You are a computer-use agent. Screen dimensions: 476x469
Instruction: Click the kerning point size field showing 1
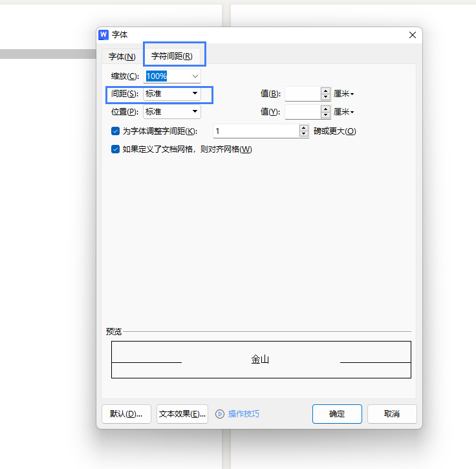pyautogui.click(x=256, y=131)
